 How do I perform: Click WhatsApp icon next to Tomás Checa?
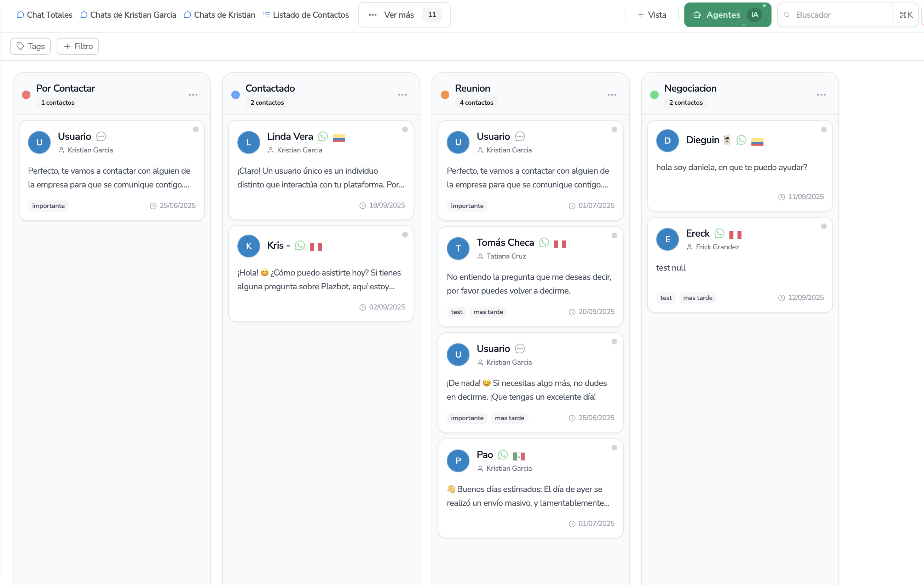[x=544, y=242]
